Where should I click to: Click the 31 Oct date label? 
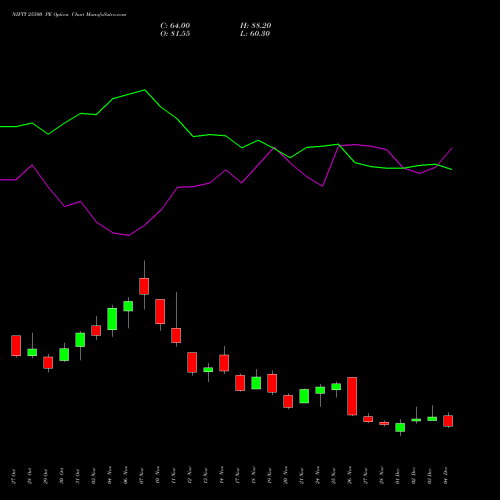pos(78,477)
